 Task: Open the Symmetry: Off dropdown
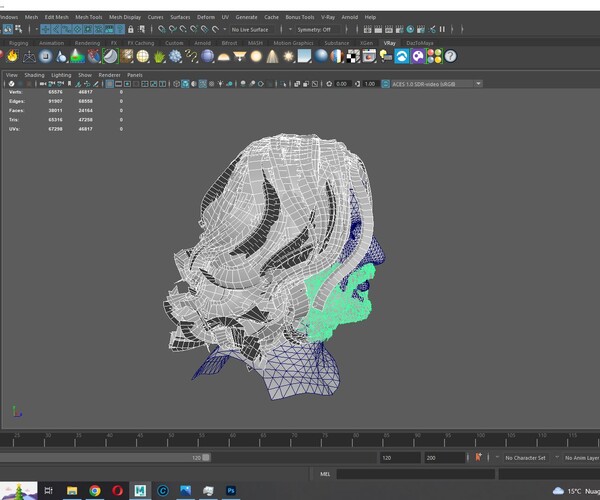318,29
